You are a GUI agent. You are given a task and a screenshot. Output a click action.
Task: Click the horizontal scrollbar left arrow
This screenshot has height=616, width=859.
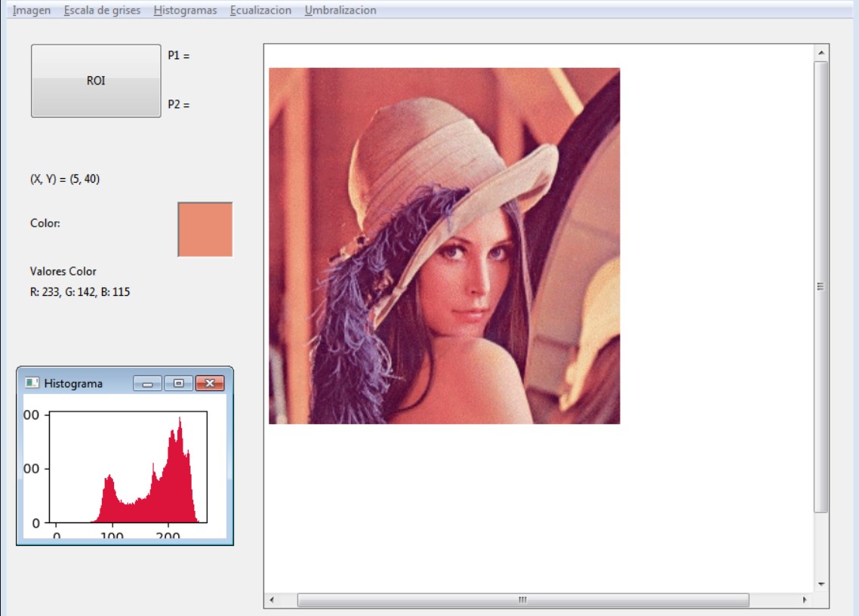pos(272,599)
